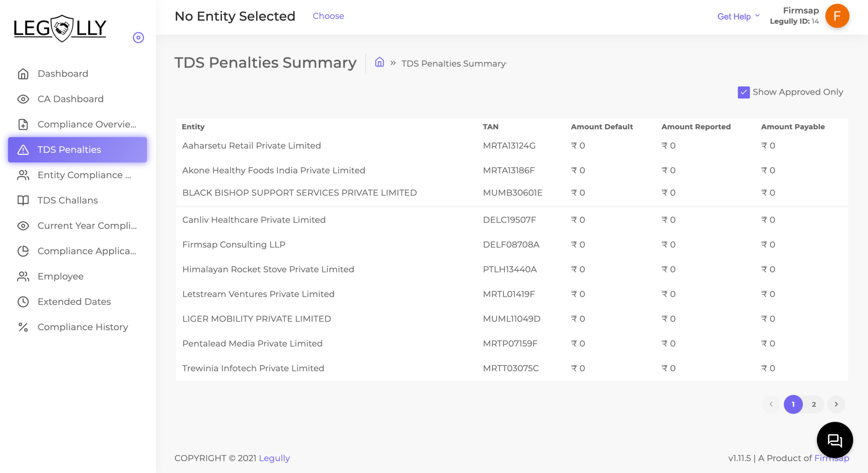Click the orange F user avatar

[x=837, y=16]
